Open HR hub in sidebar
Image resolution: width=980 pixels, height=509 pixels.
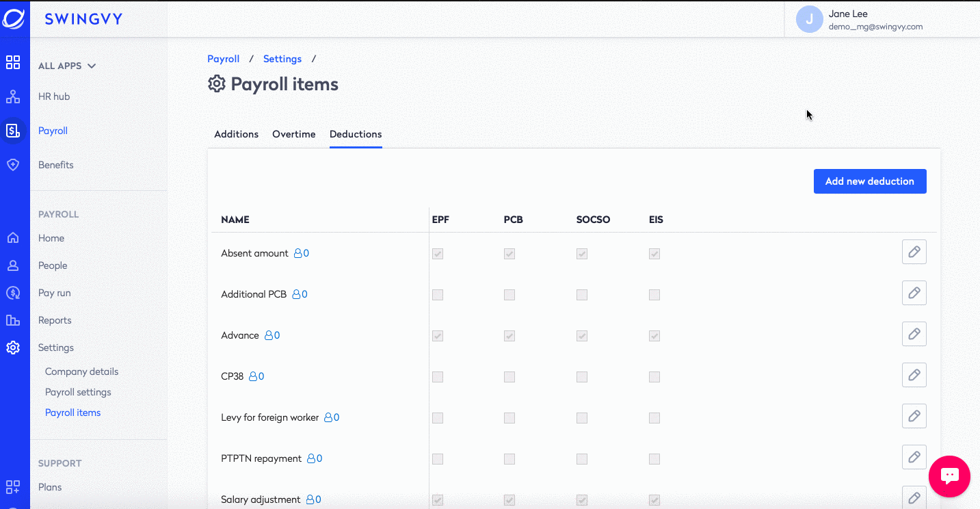point(54,96)
